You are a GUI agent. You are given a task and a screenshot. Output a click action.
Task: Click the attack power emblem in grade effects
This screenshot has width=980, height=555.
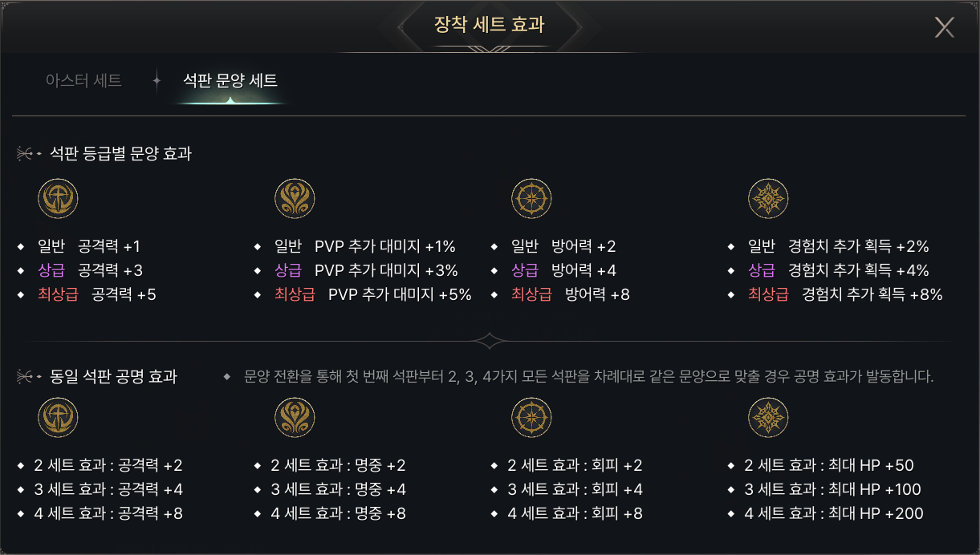tap(58, 199)
